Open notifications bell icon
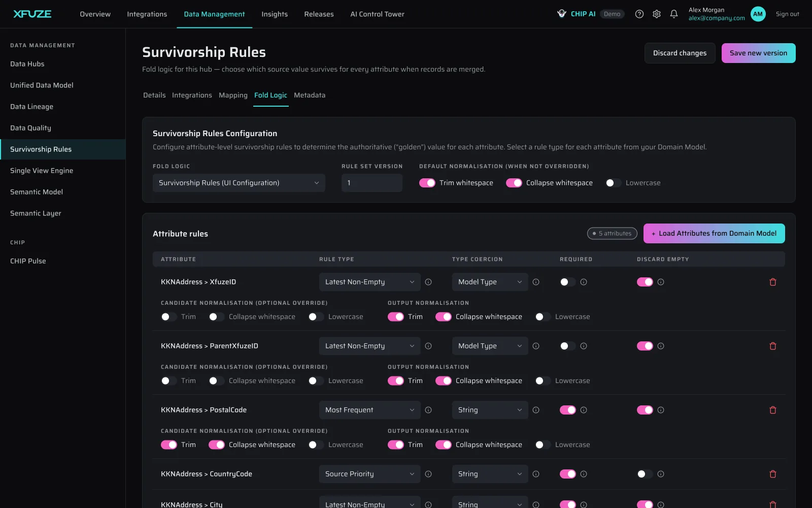The width and height of the screenshot is (812, 508). coord(674,14)
